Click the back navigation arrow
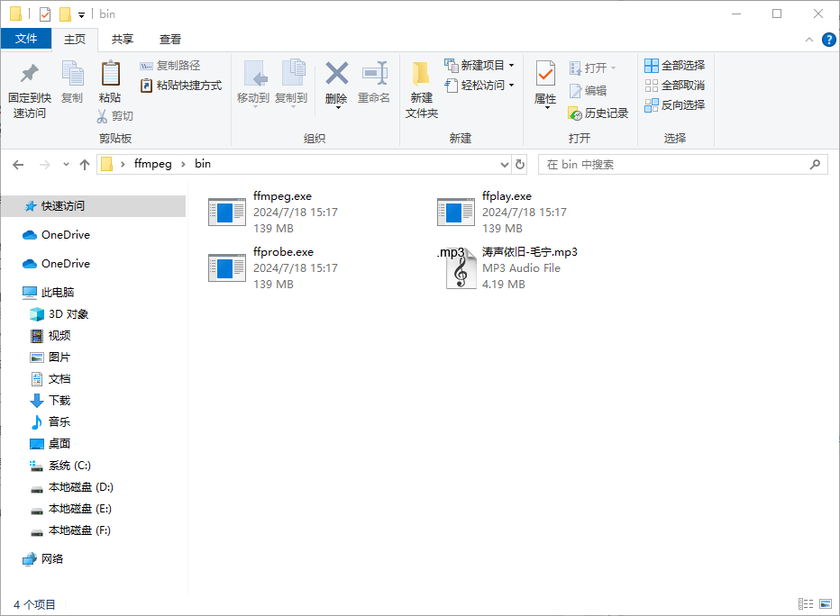Image resolution: width=840 pixels, height=616 pixels. (18, 164)
